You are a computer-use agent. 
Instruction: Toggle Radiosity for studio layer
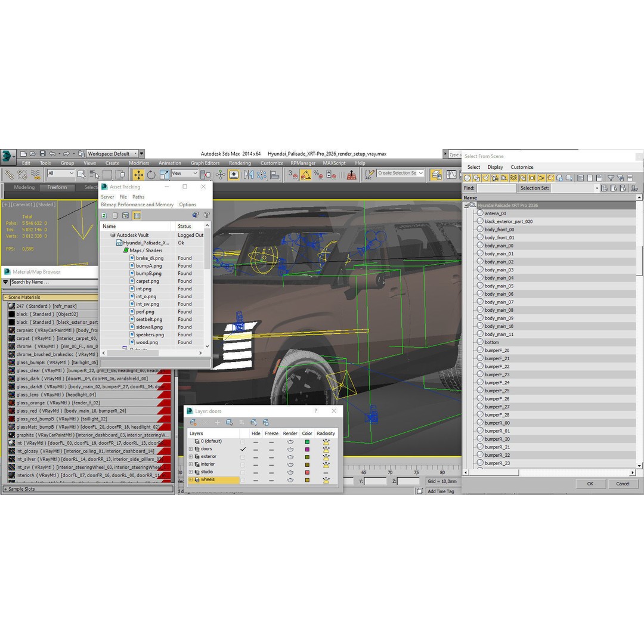[326, 472]
